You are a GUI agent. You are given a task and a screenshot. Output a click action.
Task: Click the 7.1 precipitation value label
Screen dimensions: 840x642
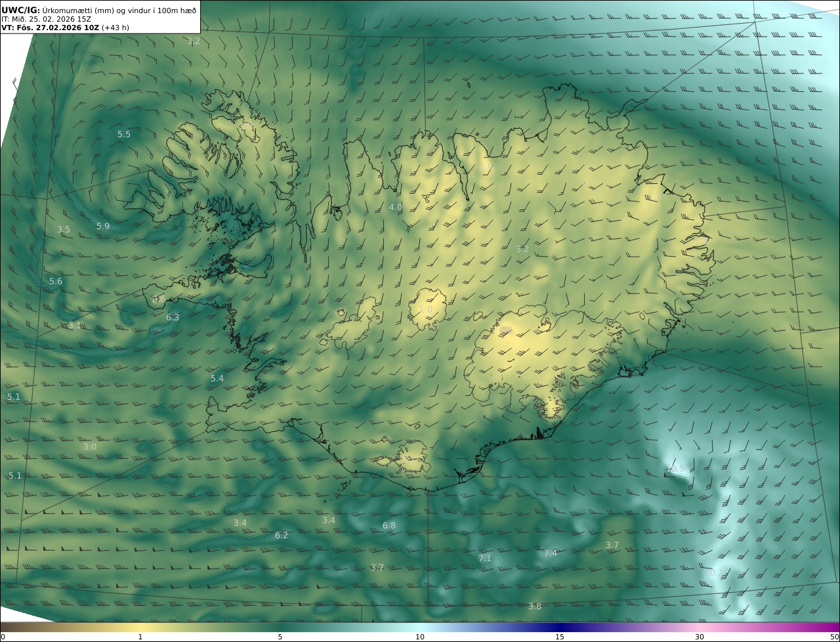click(x=485, y=559)
